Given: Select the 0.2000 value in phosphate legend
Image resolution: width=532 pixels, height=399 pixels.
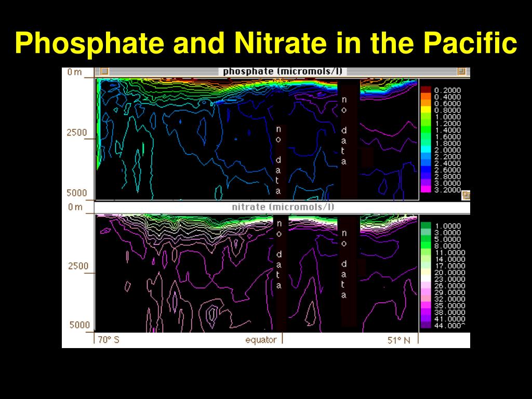Looking at the screenshot, I should pyautogui.click(x=447, y=90).
